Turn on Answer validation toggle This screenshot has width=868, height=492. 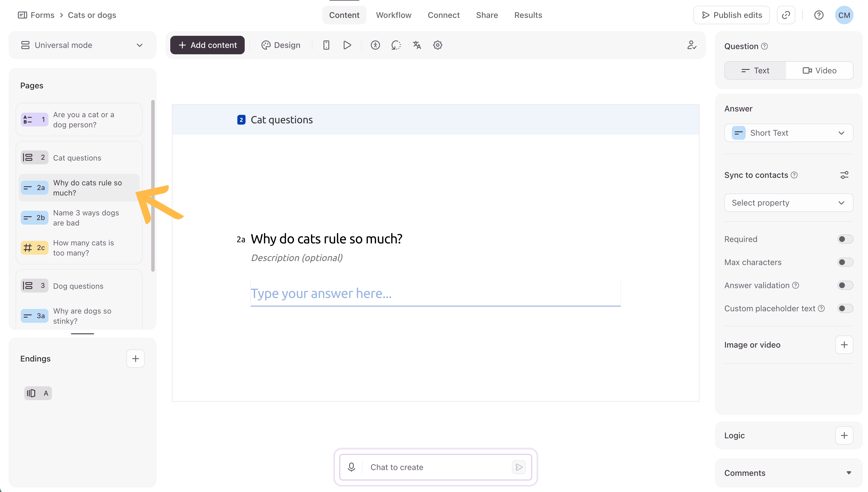coord(845,285)
